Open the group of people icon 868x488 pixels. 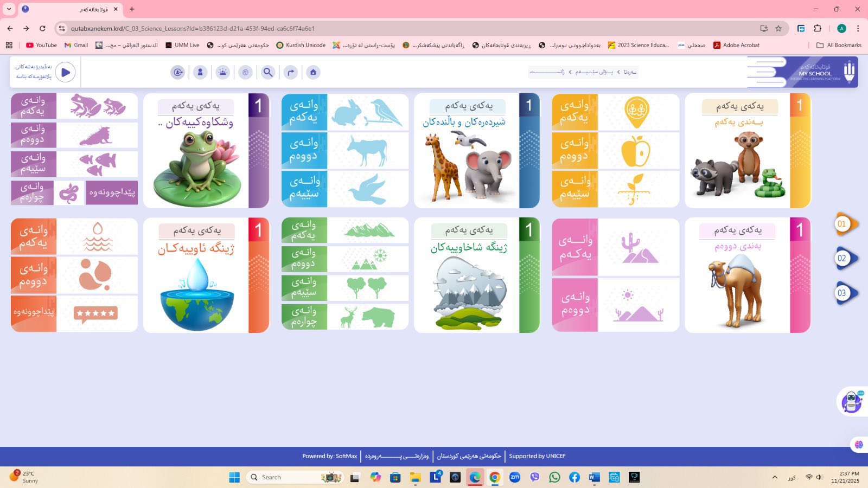tap(223, 72)
